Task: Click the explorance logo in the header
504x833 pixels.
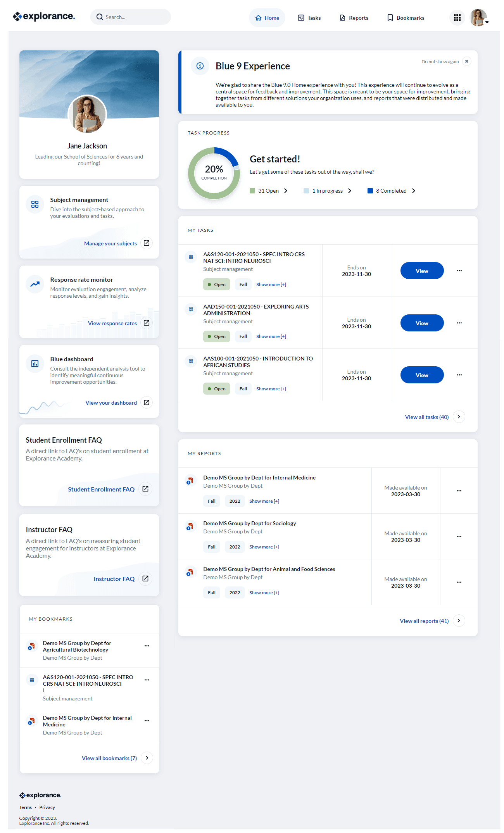Action: [x=44, y=16]
